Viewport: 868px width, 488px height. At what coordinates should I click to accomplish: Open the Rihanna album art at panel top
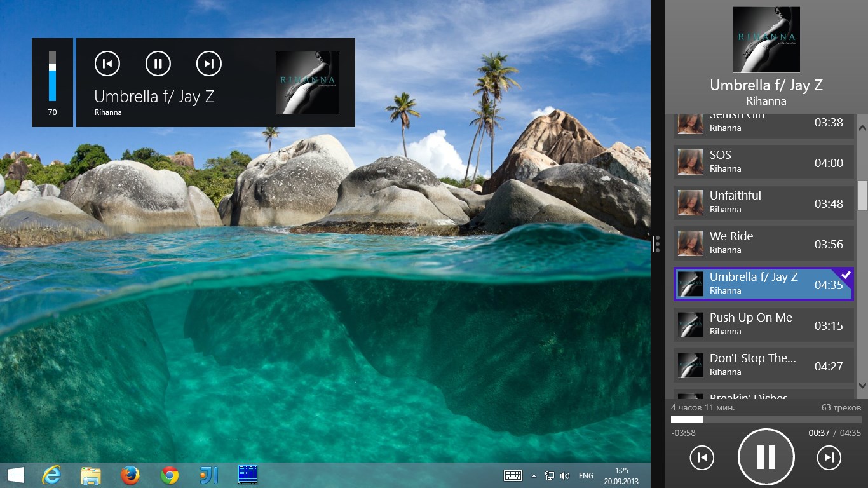766,39
